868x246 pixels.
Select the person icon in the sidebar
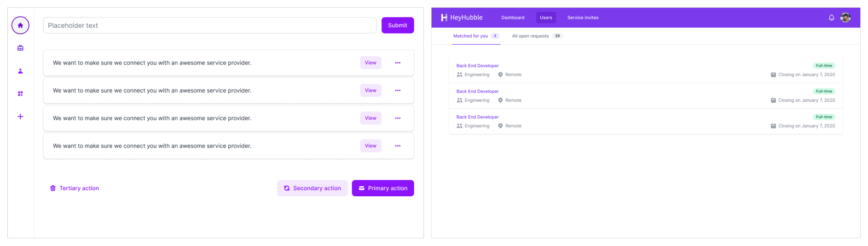point(20,71)
